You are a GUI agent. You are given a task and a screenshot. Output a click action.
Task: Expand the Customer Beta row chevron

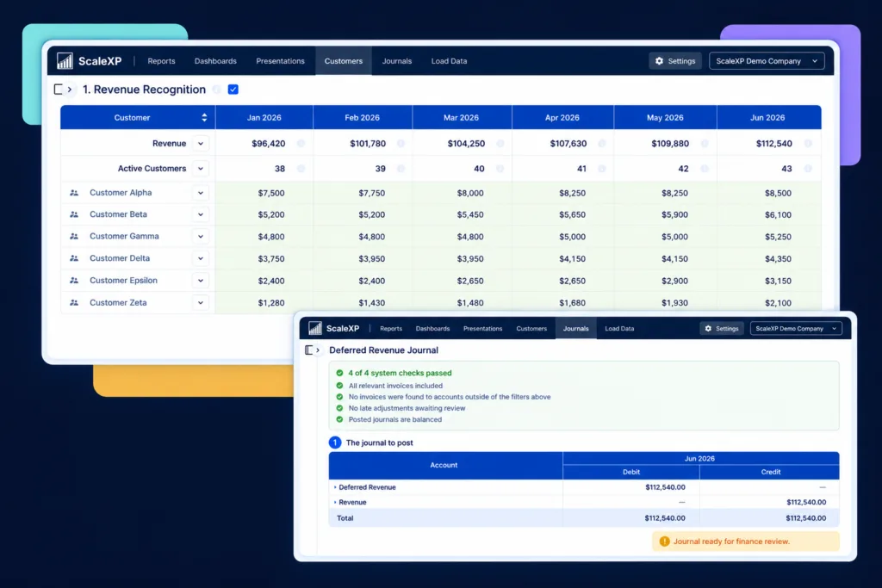(x=201, y=214)
